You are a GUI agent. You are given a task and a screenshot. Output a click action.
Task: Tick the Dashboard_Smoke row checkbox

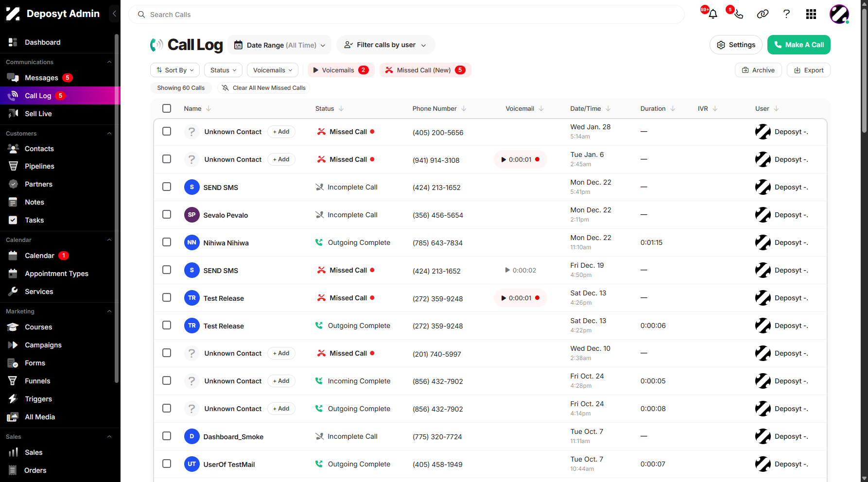click(x=167, y=436)
